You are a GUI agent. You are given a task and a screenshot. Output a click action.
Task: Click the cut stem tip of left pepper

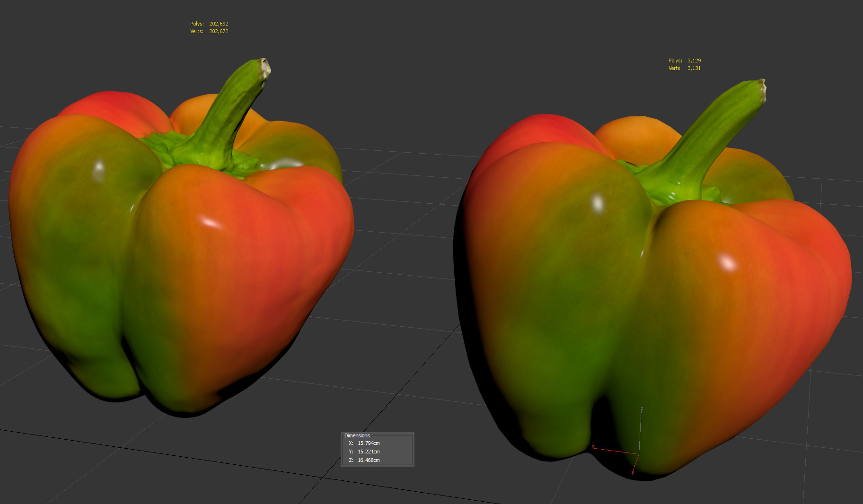pyautogui.click(x=265, y=66)
